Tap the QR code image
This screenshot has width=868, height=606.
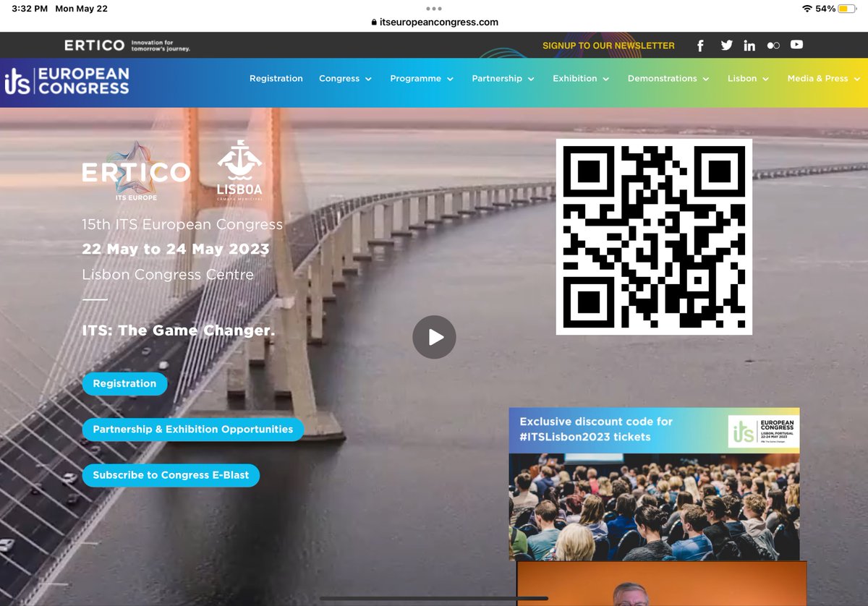tap(654, 236)
